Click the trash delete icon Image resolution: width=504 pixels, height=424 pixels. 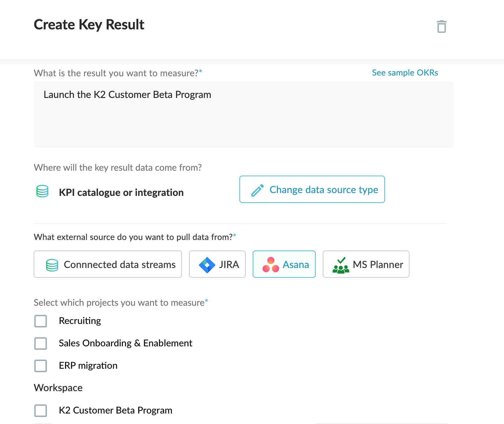tap(441, 27)
